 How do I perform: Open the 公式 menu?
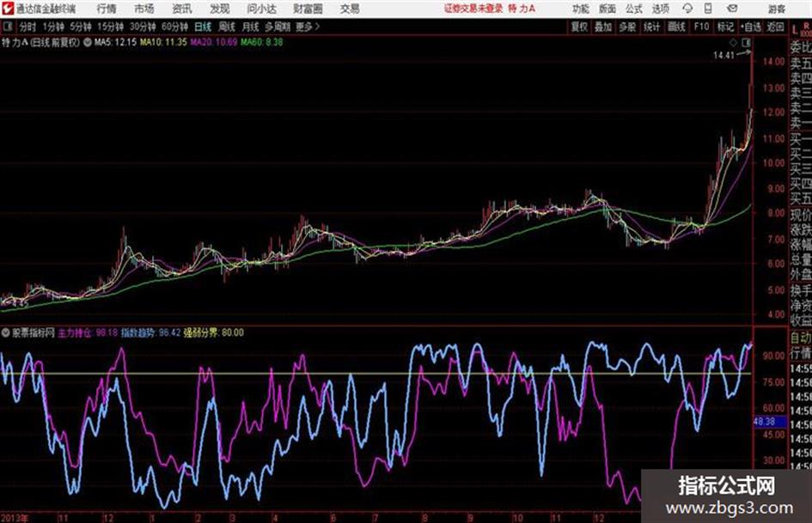pyautogui.click(x=634, y=9)
